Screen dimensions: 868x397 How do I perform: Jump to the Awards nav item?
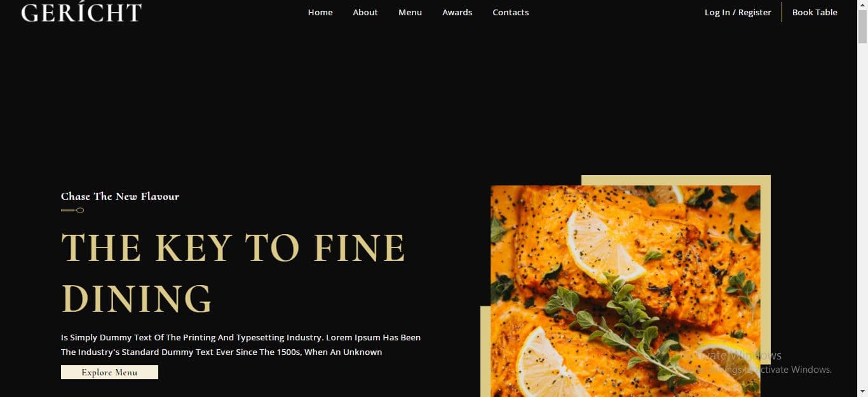(458, 12)
